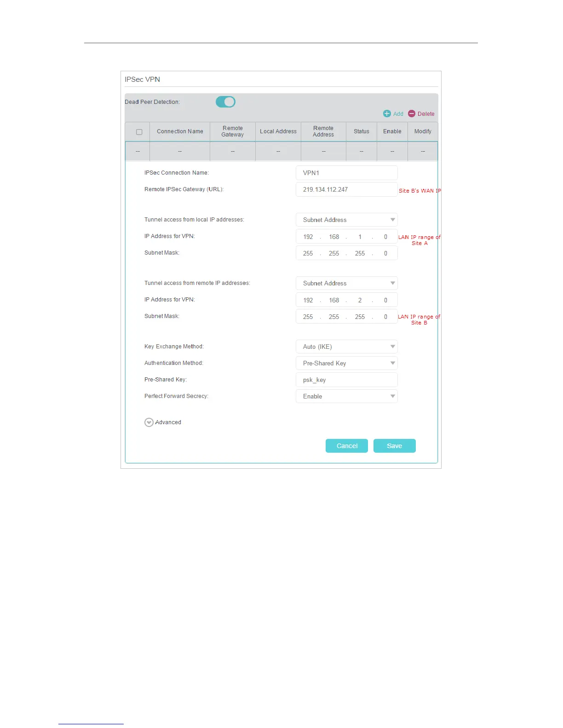Click the Perfect Forward Secrecy label
This screenshot has width=563, height=728.
pos(176,396)
